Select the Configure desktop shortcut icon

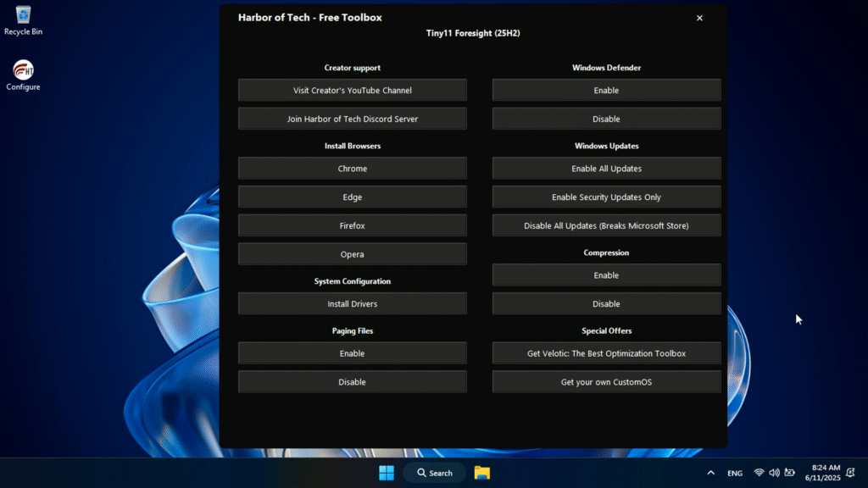click(23, 75)
